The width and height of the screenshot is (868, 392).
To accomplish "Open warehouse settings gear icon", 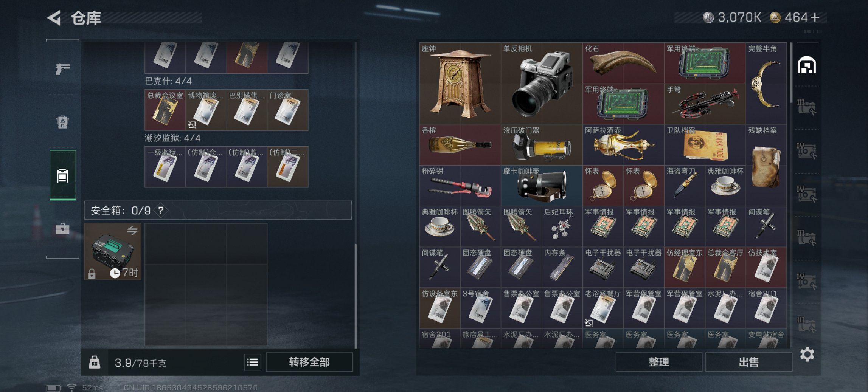I will 807,355.
